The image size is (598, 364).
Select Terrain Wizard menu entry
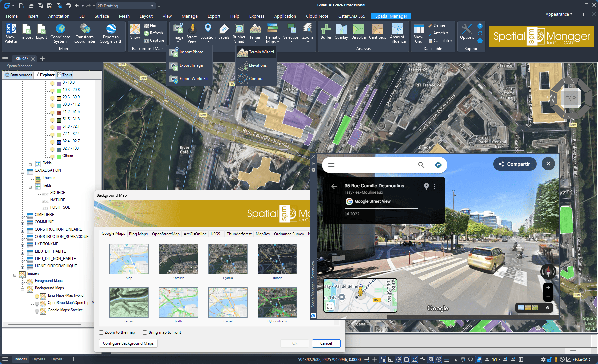[256, 52]
